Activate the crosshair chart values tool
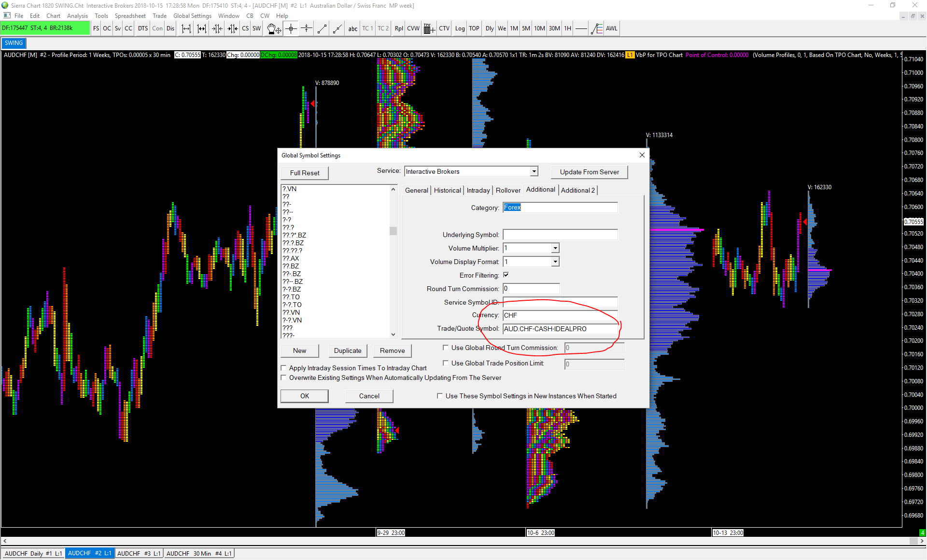Viewport: 927px width, 560px height. pyautogui.click(x=291, y=28)
